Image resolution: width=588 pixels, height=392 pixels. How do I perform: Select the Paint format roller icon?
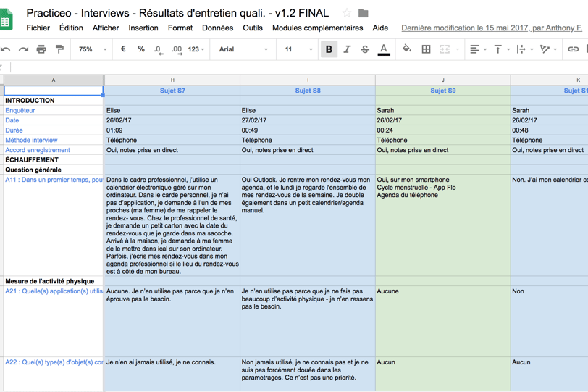click(x=59, y=49)
